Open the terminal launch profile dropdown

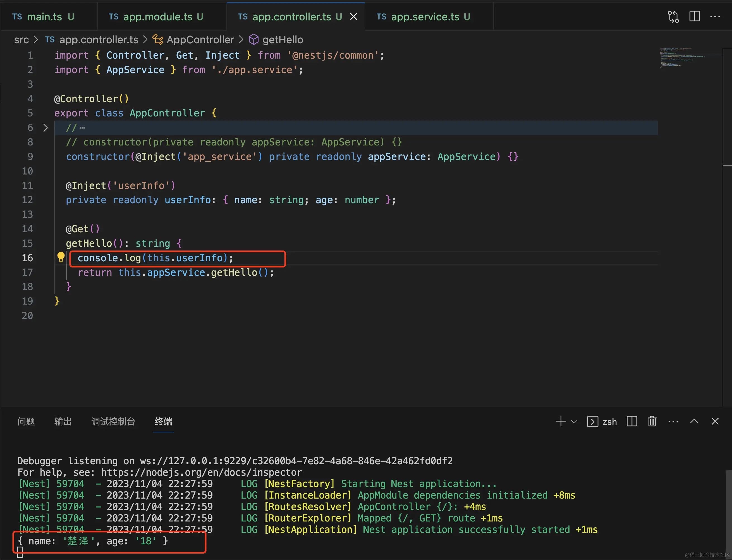coord(574,422)
